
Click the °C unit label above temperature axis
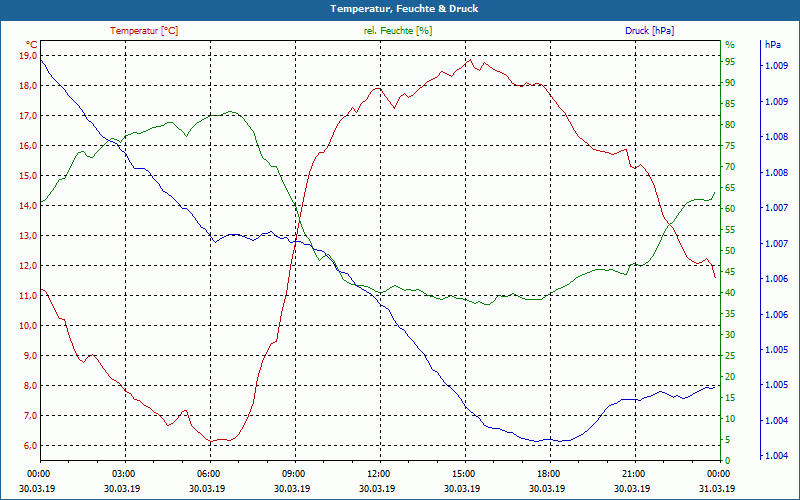coord(32,45)
